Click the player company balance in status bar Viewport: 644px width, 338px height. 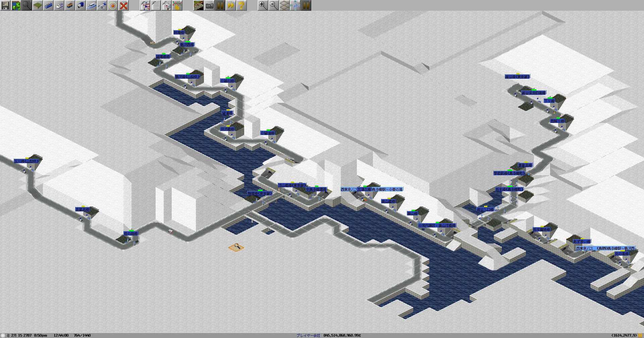(328, 335)
